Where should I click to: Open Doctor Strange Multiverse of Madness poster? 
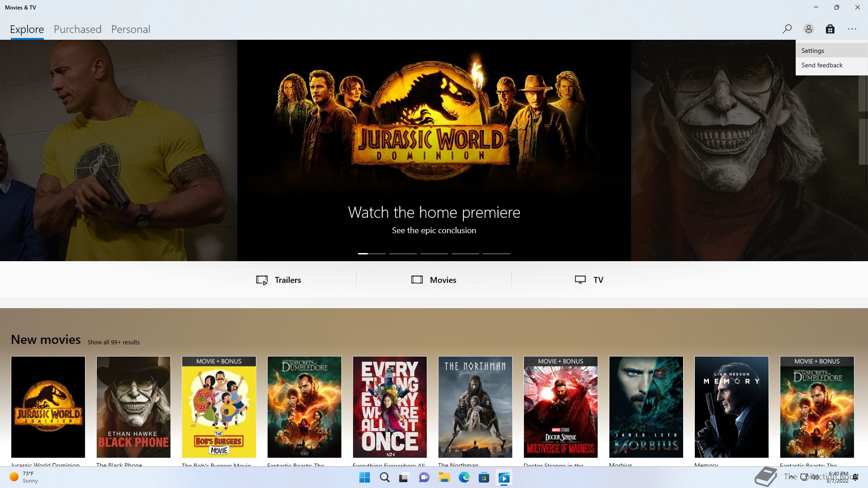(x=561, y=407)
